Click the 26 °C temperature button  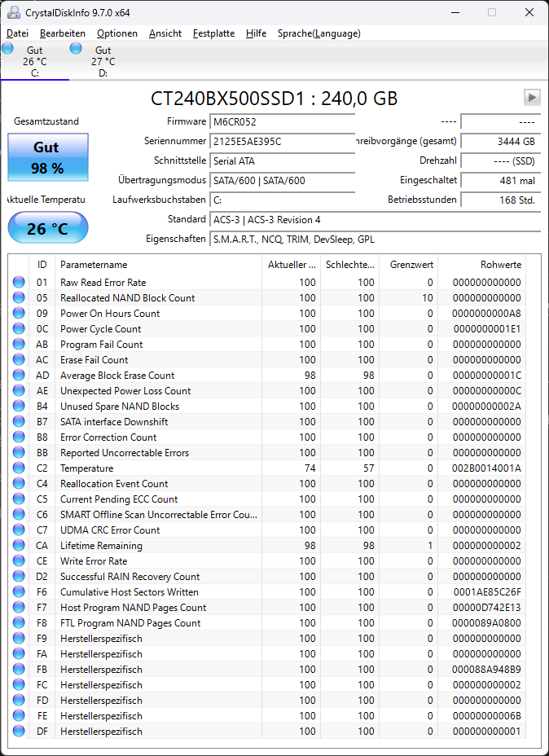48,227
